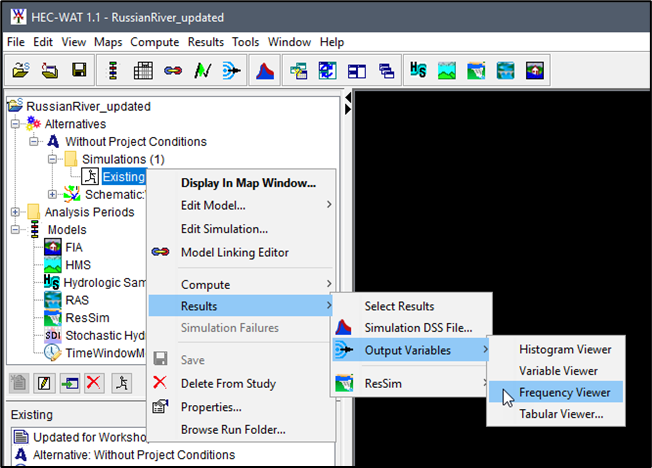Select Histogram Viewer

556,349
